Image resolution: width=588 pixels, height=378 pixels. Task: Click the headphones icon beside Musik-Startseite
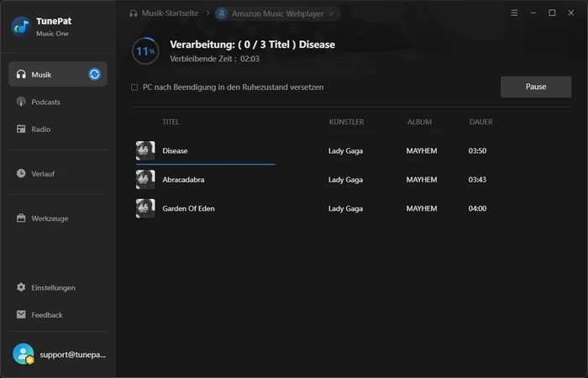tap(133, 13)
